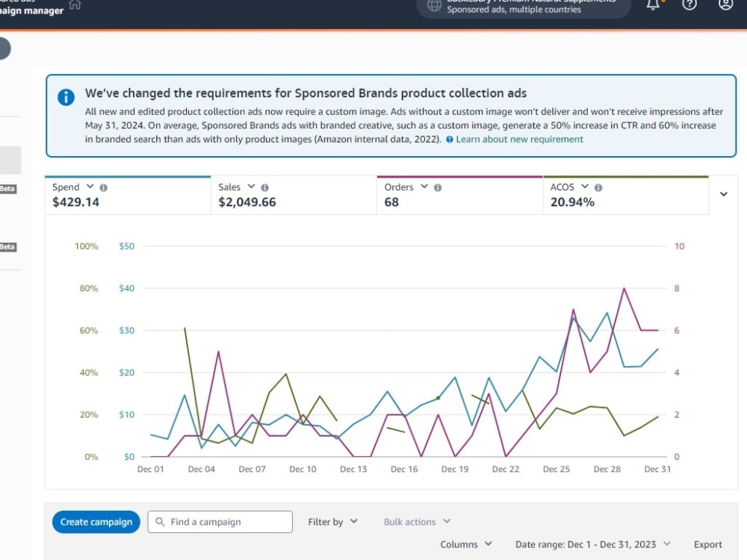Viewport: 747px width, 560px height.
Task: Click the globe icon in account selector
Action: point(434,4)
